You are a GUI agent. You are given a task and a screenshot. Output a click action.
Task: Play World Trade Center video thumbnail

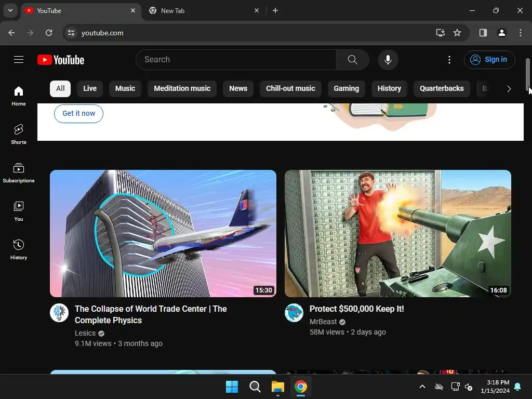(163, 233)
